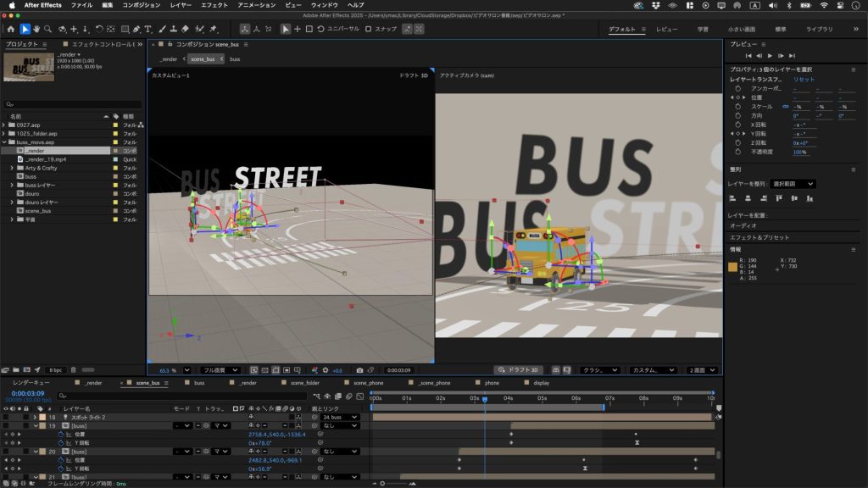The height and width of the screenshot is (488, 868).
Task: Collapse the buss_move.aep folder
Action: pos(4,142)
